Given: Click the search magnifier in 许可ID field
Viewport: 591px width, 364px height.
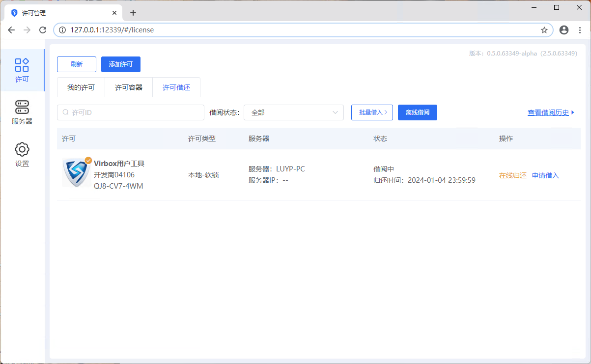Looking at the screenshot, I should [x=65, y=112].
